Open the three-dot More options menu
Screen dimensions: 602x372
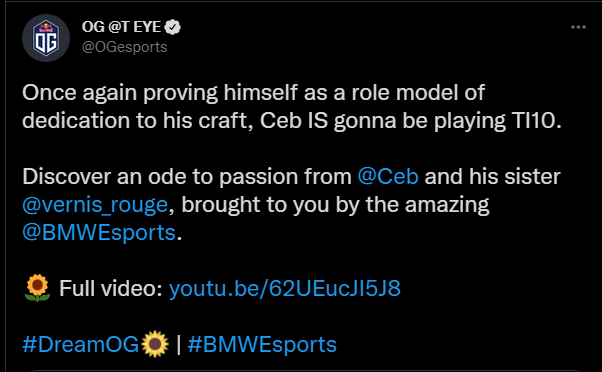[578, 27]
